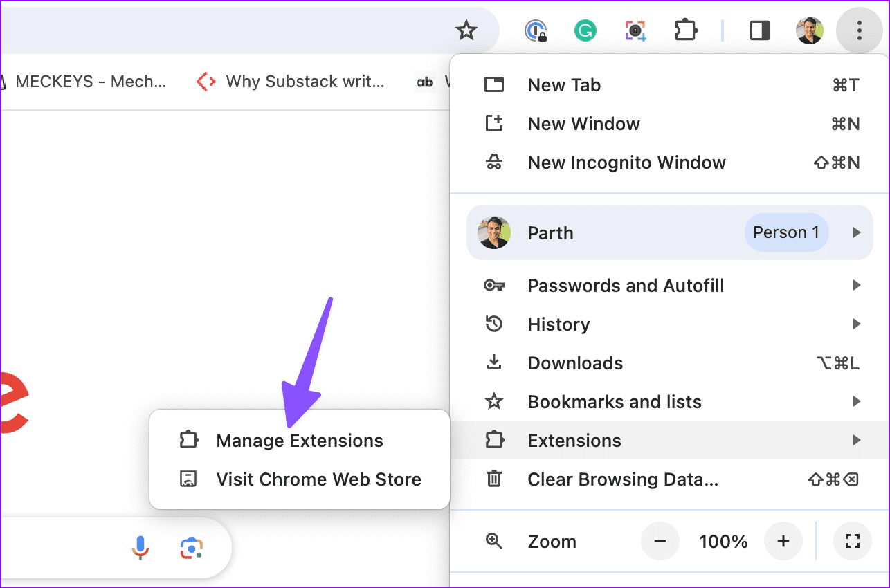Open a New Incognito Window
The height and width of the screenshot is (588, 890).
pyautogui.click(x=626, y=163)
